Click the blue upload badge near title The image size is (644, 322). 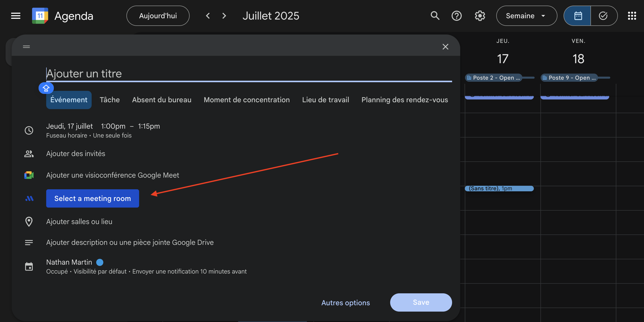tap(46, 88)
